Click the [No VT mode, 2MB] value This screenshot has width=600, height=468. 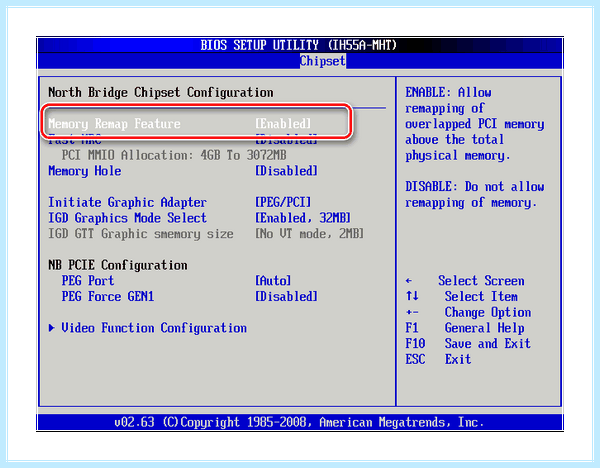click(310, 234)
